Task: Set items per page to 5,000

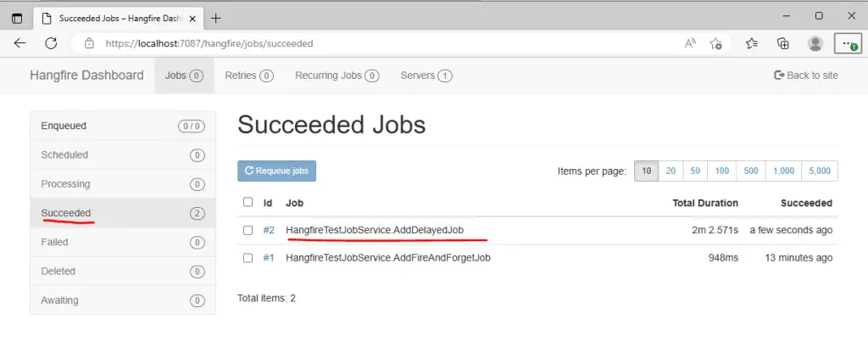Action: [x=820, y=171]
